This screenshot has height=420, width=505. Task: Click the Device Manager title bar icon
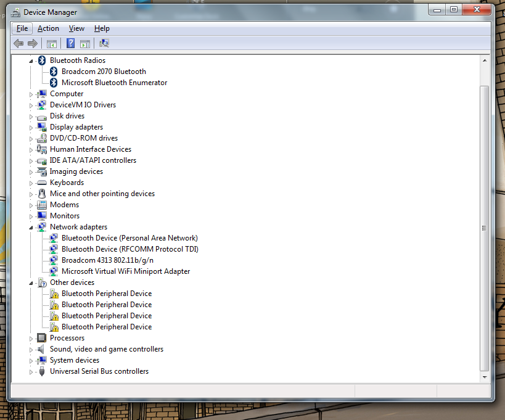(x=15, y=12)
